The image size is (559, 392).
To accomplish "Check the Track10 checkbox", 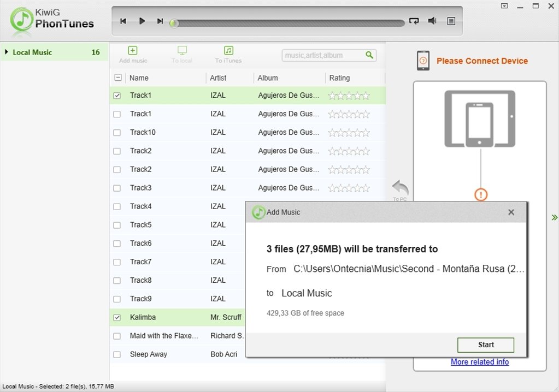I will pos(117,133).
